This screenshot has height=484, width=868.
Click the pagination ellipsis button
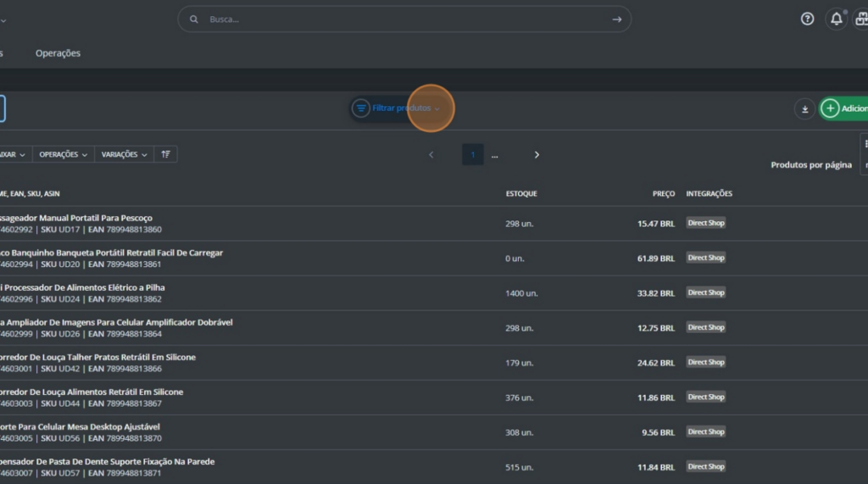(x=494, y=154)
